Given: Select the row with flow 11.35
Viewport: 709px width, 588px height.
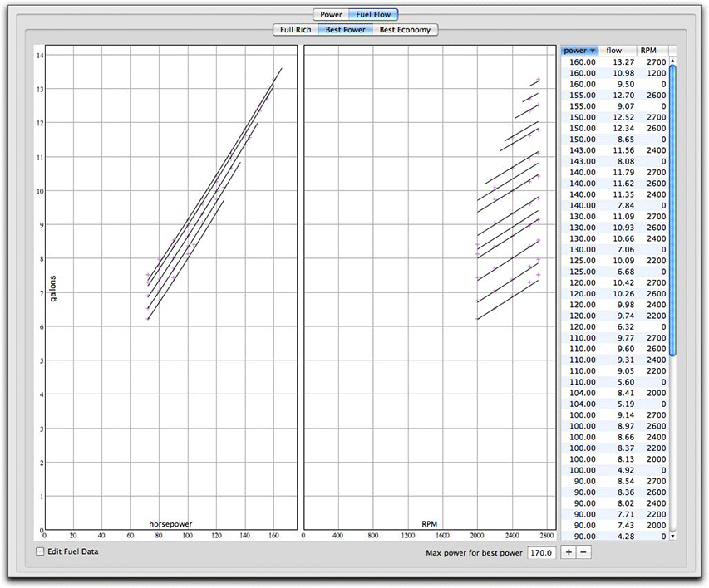Looking at the screenshot, I should pos(615,194).
